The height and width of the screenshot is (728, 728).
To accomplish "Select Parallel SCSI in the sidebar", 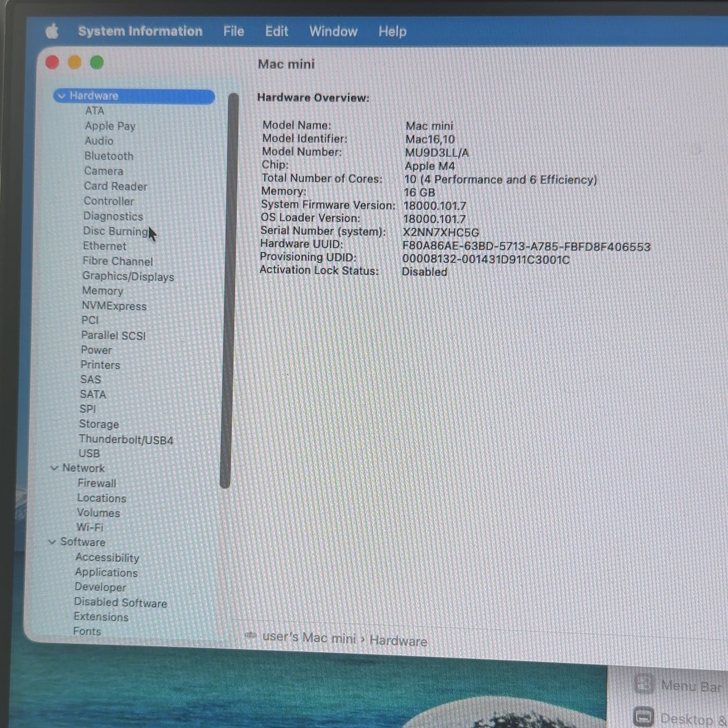I will (x=113, y=336).
